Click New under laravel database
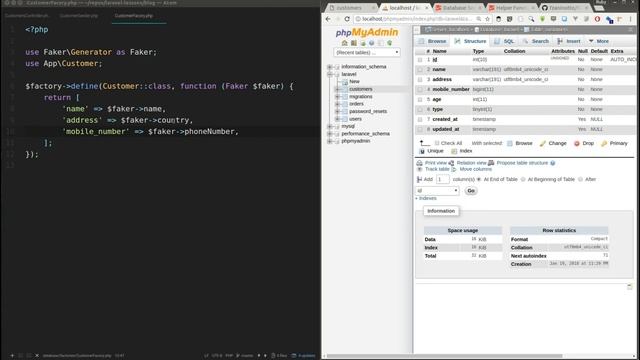Image resolution: width=640 pixels, height=360 pixels. click(354, 82)
